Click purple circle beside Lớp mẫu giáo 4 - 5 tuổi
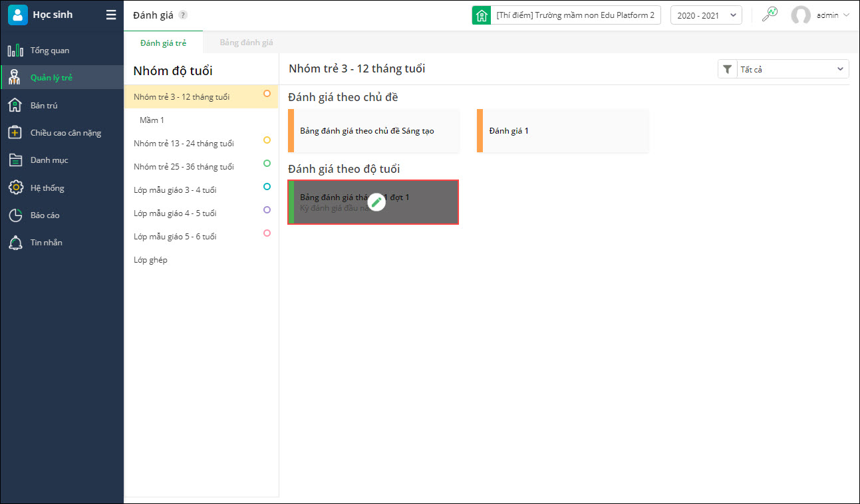Screen dimensions: 860x504 click(267, 210)
